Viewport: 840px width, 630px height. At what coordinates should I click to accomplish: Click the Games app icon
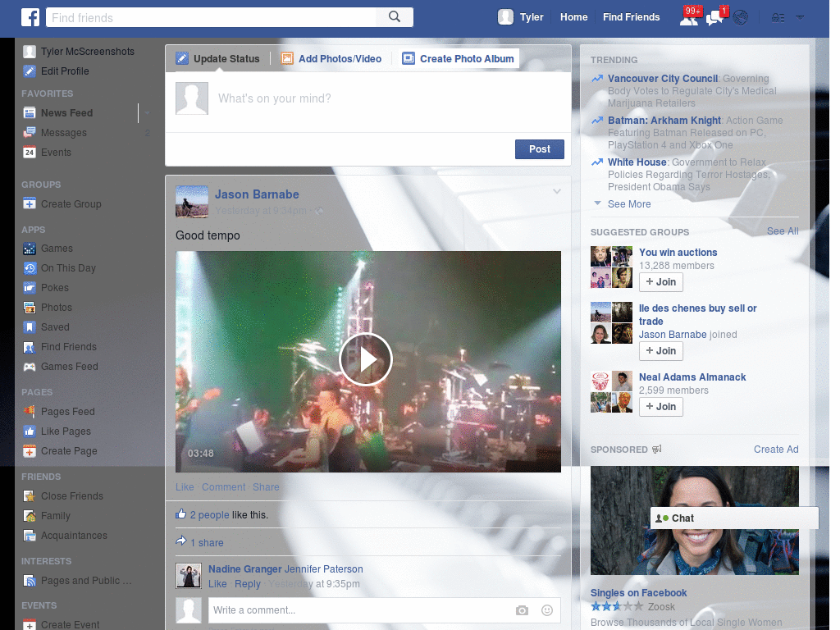pyautogui.click(x=30, y=248)
